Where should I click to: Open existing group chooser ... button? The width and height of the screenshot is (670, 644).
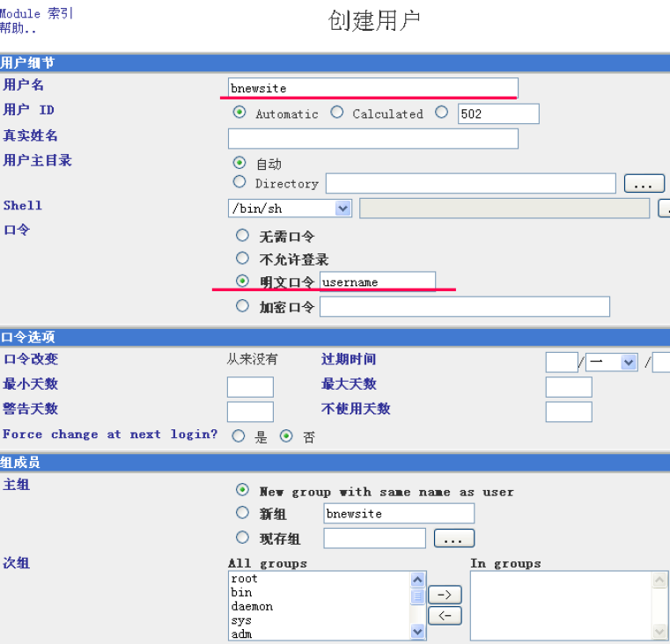pos(453,538)
